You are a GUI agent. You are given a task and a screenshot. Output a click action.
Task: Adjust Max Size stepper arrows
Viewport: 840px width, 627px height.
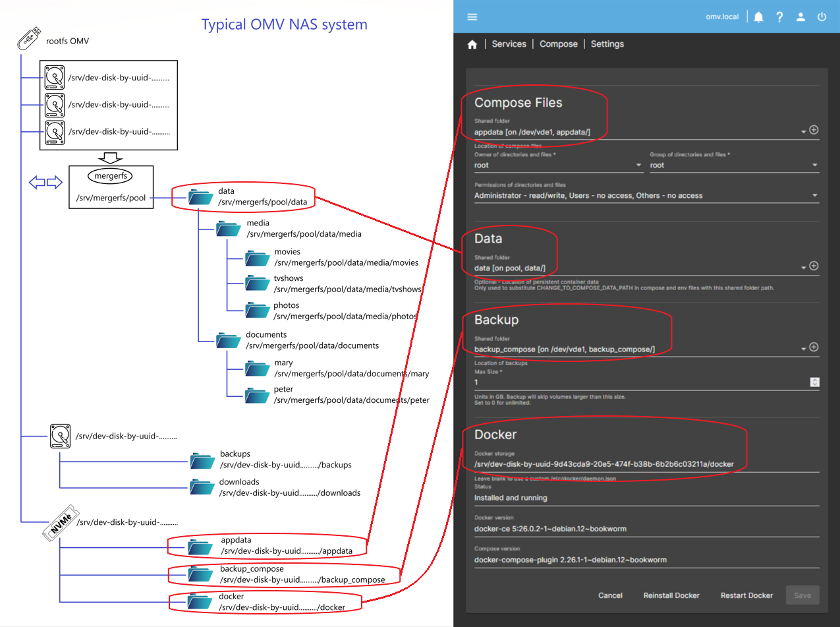tap(814, 382)
